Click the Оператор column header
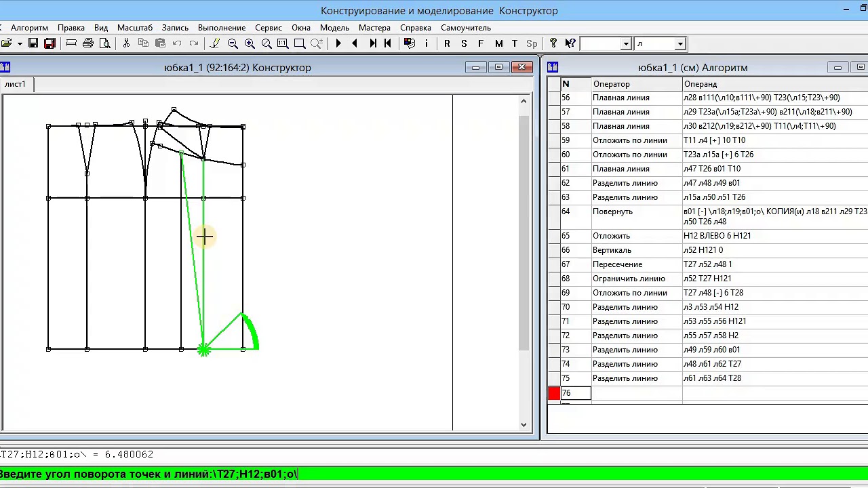Viewport: 868px width, 488px height. click(637, 84)
